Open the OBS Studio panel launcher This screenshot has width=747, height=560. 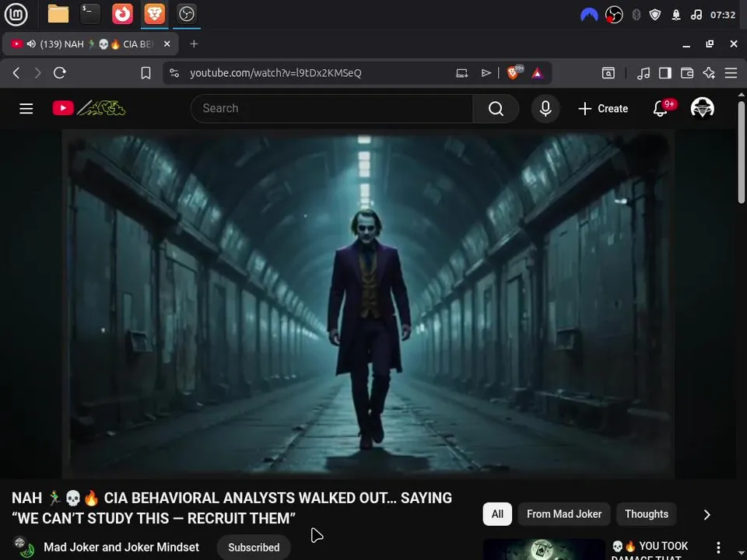pyautogui.click(x=186, y=14)
